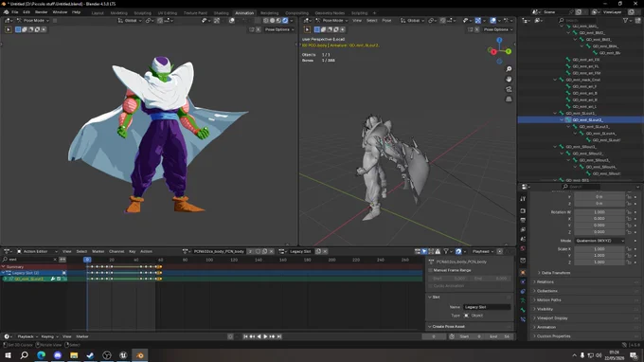Open the Bone properties tab icon
644x362 pixels.
click(x=523, y=310)
